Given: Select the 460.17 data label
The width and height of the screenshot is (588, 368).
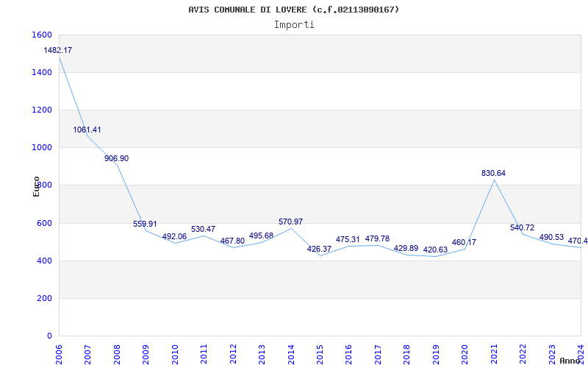Looking at the screenshot, I should pyautogui.click(x=464, y=242).
